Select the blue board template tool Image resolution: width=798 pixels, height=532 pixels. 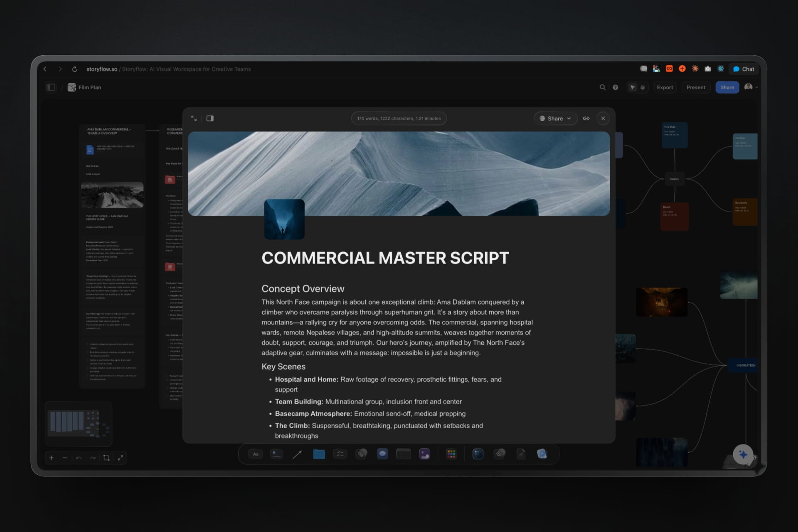click(478, 454)
